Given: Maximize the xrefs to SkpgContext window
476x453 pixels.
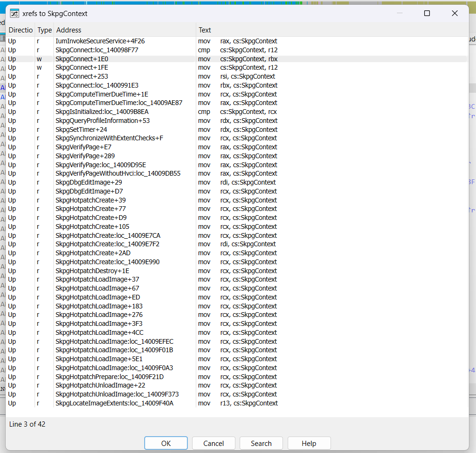Looking at the screenshot, I should [x=427, y=13].
